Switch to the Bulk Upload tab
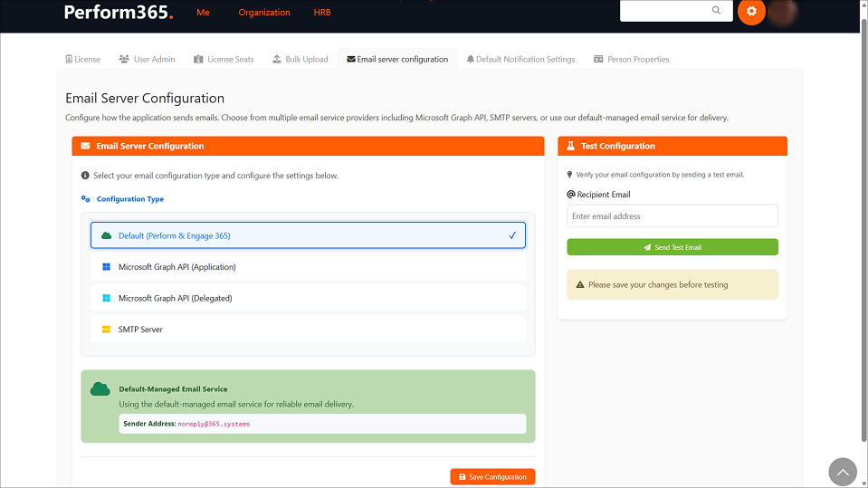The width and height of the screenshot is (868, 488). [x=300, y=59]
